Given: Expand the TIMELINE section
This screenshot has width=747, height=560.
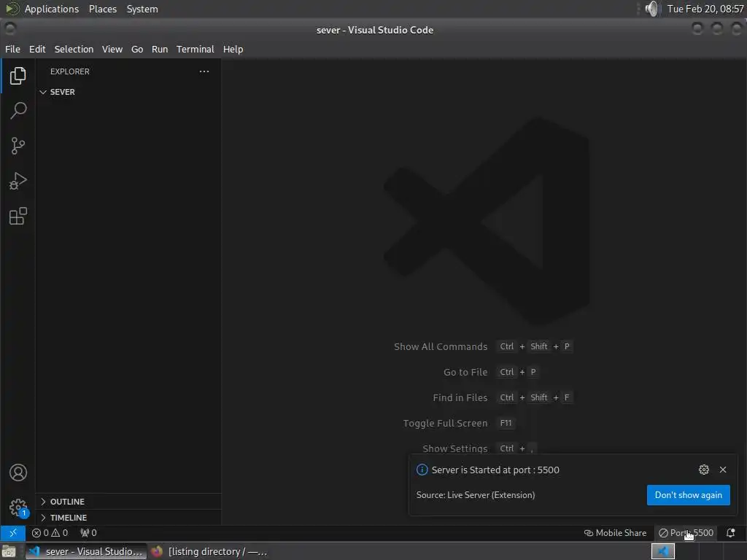Looking at the screenshot, I should (x=128, y=517).
